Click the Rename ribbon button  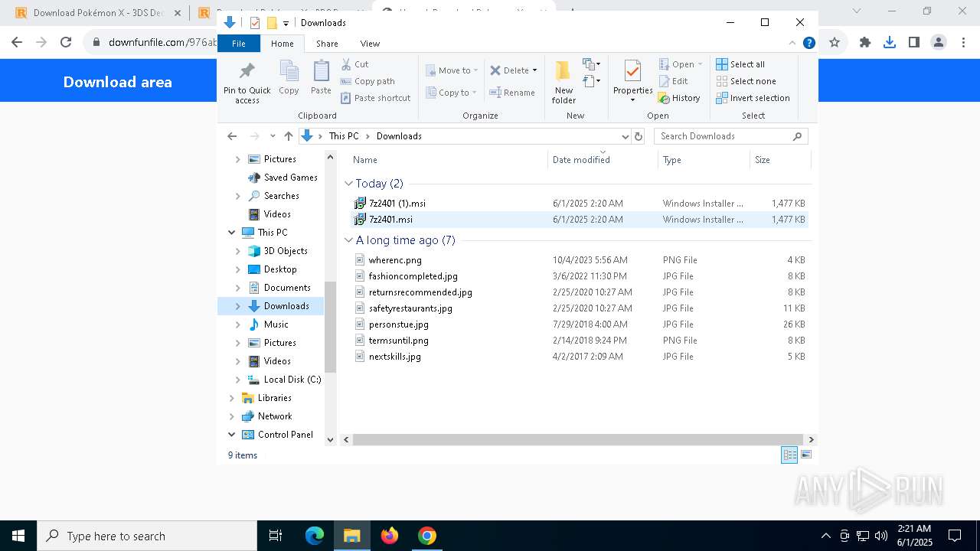click(x=513, y=93)
